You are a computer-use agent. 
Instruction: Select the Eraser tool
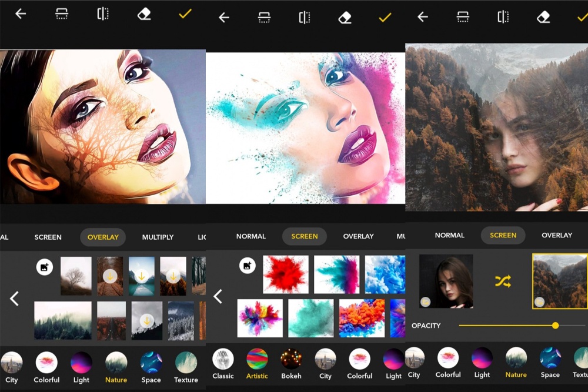pyautogui.click(x=143, y=15)
